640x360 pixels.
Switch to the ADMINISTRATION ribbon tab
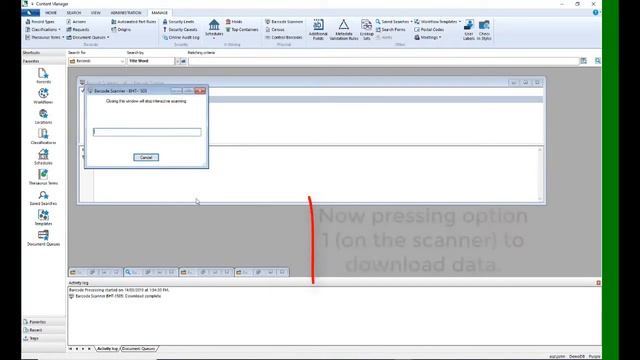click(x=126, y=13)
